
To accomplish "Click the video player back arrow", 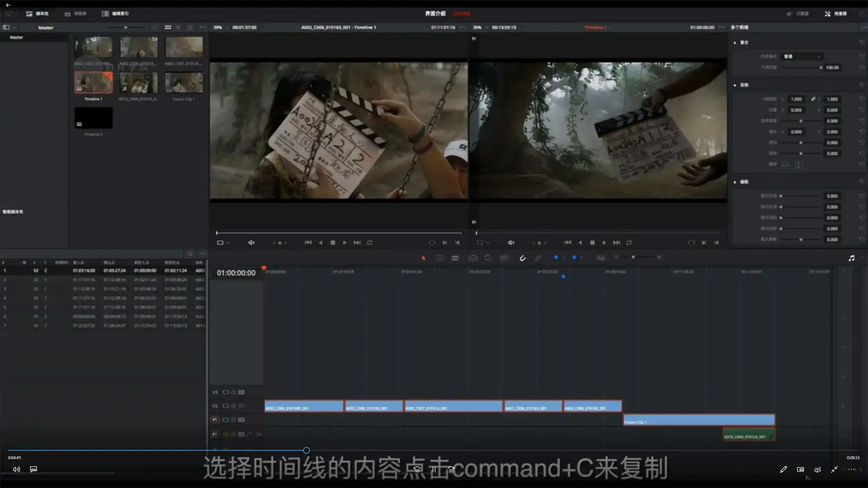I will pos(8,5).
